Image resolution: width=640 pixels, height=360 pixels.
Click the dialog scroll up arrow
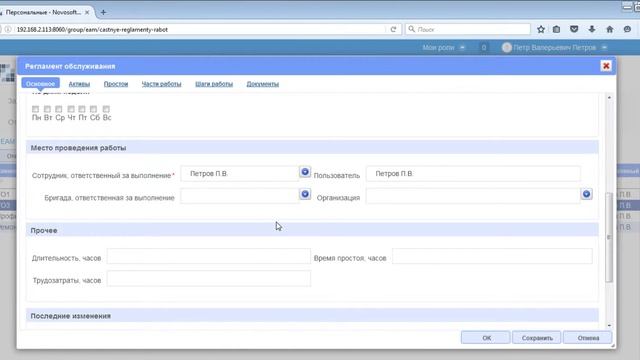pyautogui.click(x=609, y=98)
